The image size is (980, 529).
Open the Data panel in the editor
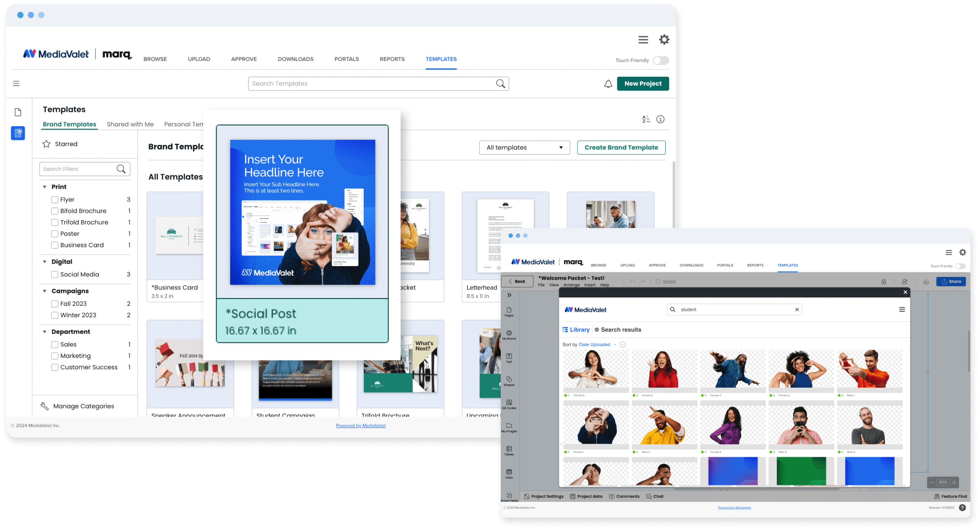pyautogui.click(x=509, y=474)
